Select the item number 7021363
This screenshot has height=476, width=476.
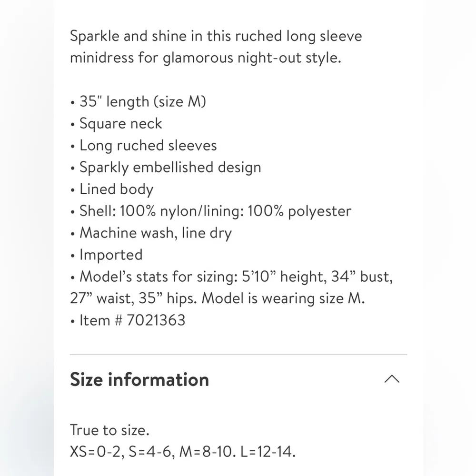tap(156, 320)
